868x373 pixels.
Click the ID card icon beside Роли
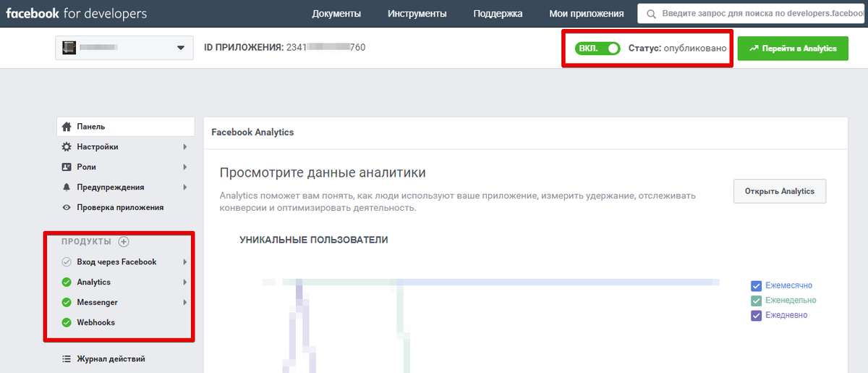pos(67,167)
